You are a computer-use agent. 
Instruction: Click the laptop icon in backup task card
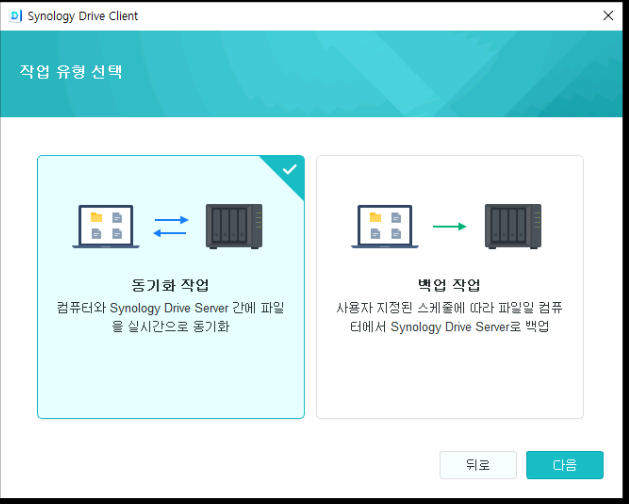(385, 227)
